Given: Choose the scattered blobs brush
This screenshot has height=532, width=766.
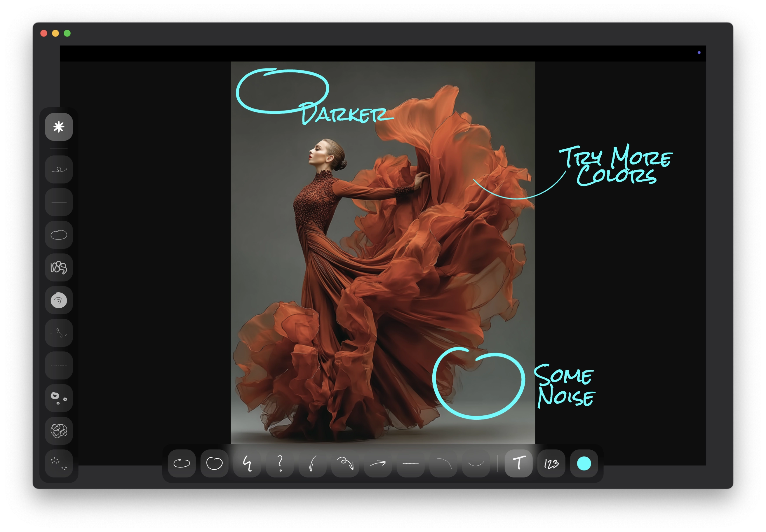Looking at the screenshot, I should 59,398.
